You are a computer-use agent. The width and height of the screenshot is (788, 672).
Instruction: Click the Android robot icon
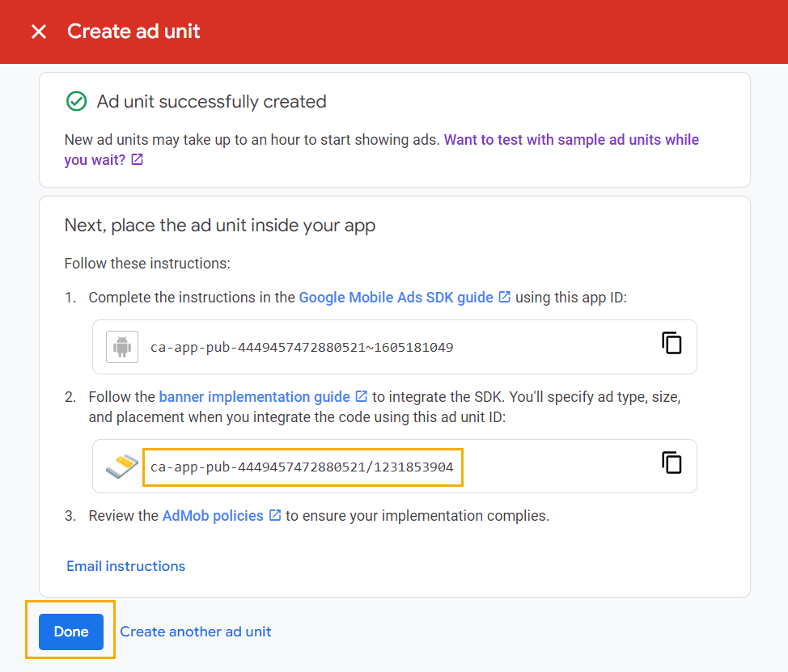pyautogui.click(x=122, y=347)
